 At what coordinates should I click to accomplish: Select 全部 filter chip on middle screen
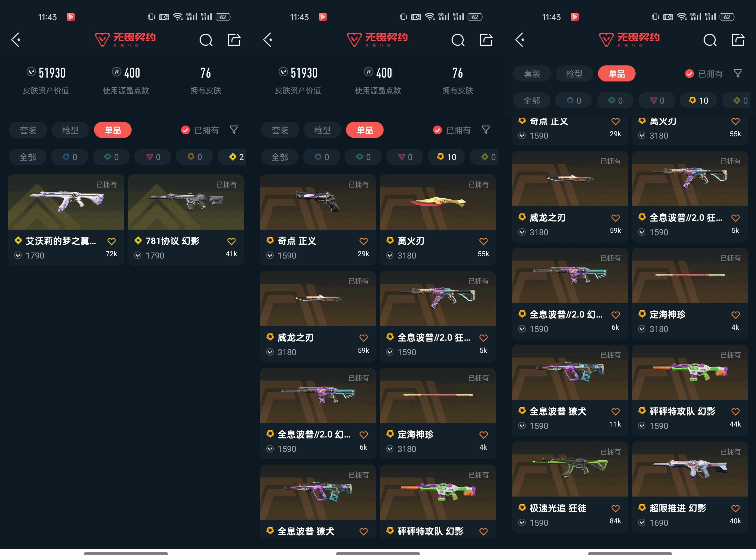click(280, 157)
